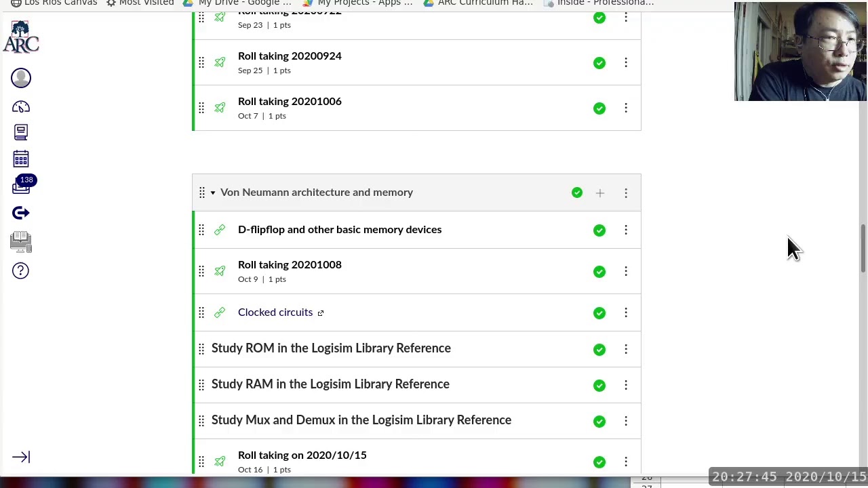Open options menu for Von Neumann module

click(x=626, y=193)
